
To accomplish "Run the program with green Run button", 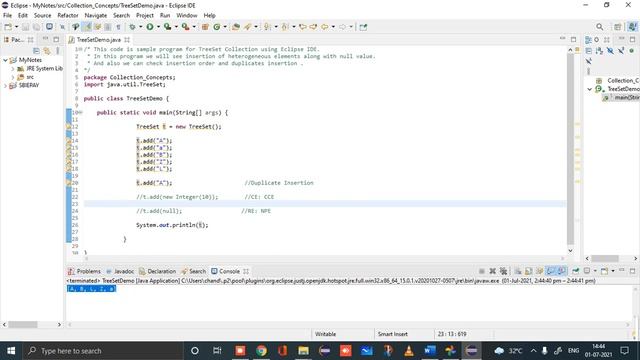I will (x=150, y=27).
